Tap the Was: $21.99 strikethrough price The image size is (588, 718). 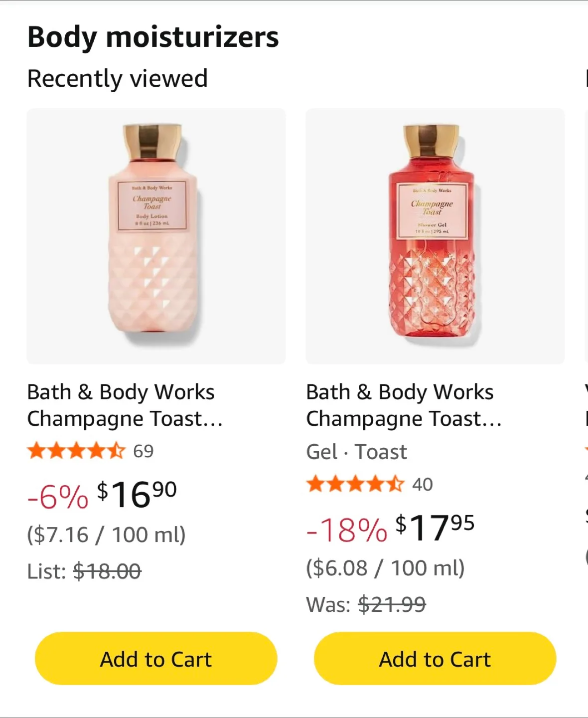(366, 605)
